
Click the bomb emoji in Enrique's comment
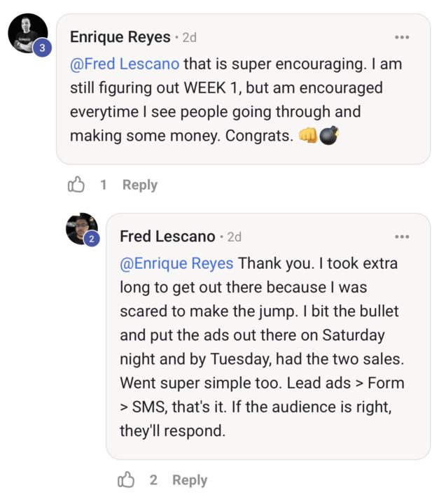(x=329, y=136)
